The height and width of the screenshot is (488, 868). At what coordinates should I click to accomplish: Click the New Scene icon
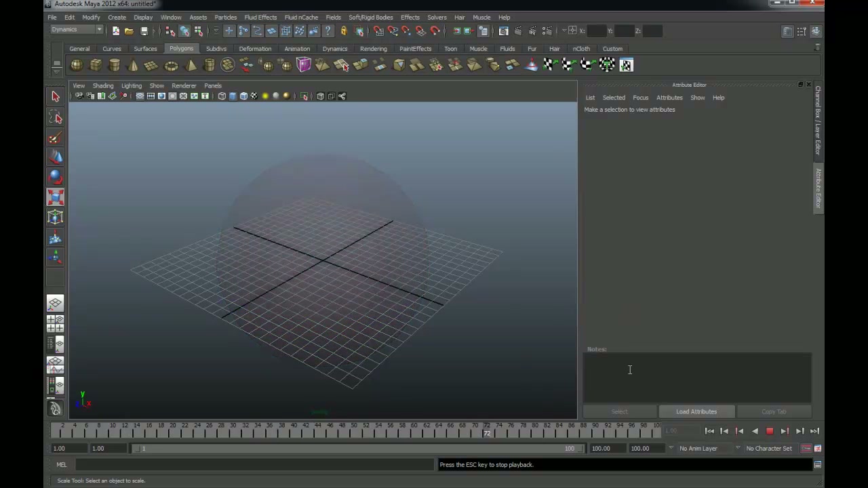tap(115, 30)
